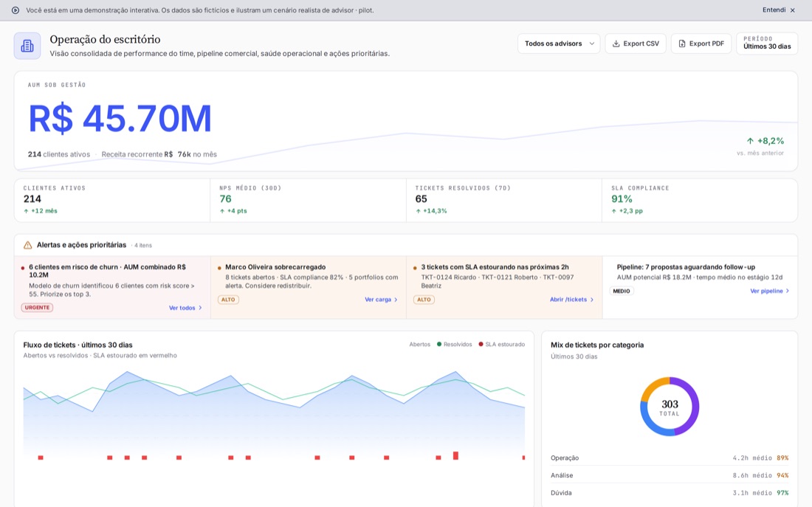Click the office building icon beside the title
Image resolution: width=812 pixels, height=507 pixels.
[x=27, y=46]
